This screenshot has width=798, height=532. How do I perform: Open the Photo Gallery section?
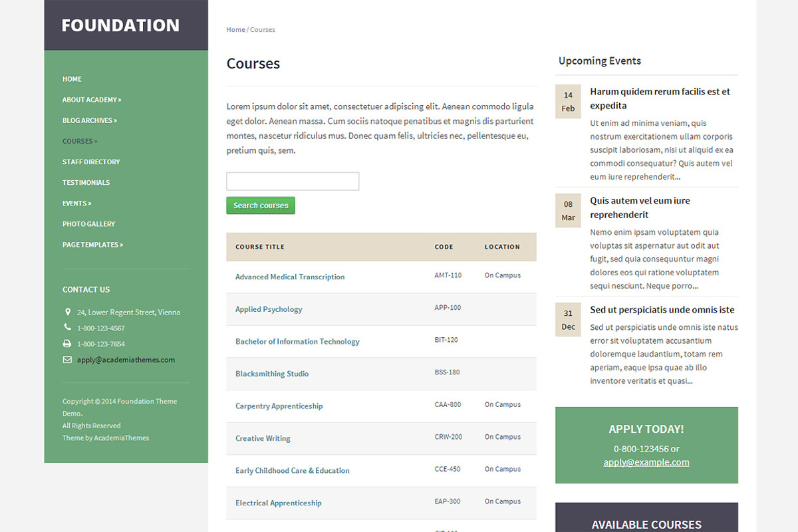88,223
